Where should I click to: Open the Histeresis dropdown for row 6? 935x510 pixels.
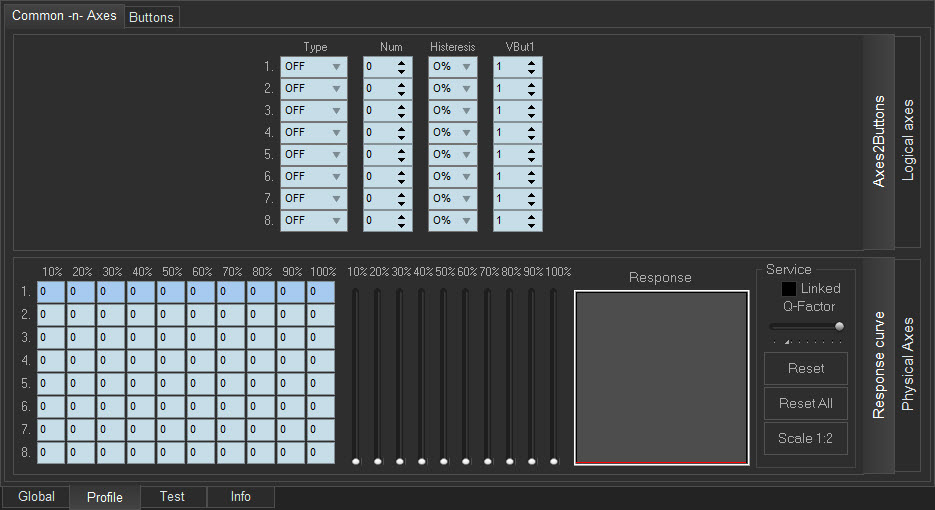coord(453,177)
